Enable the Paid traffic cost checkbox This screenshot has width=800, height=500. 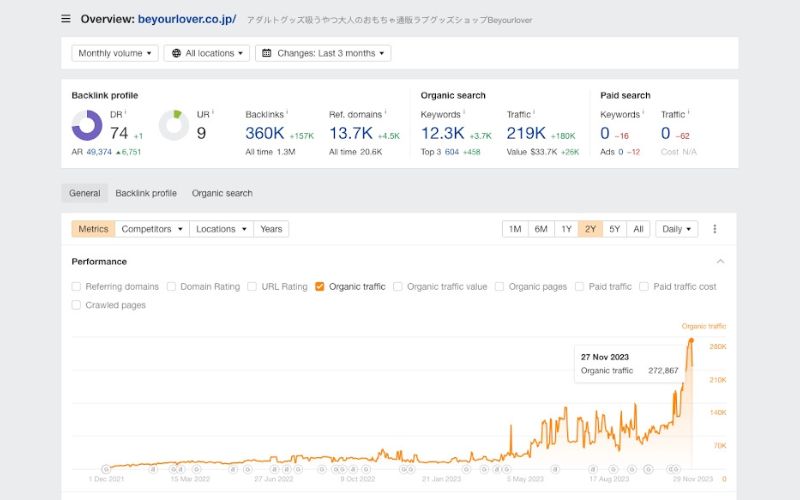tap(644, 287)
